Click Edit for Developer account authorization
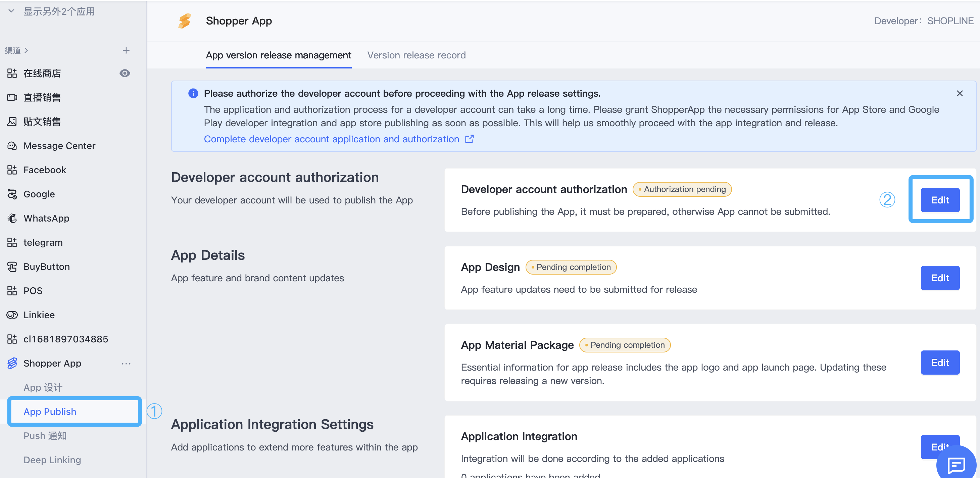Viewport: 980px width, 478px height. (x=940, y=200)
